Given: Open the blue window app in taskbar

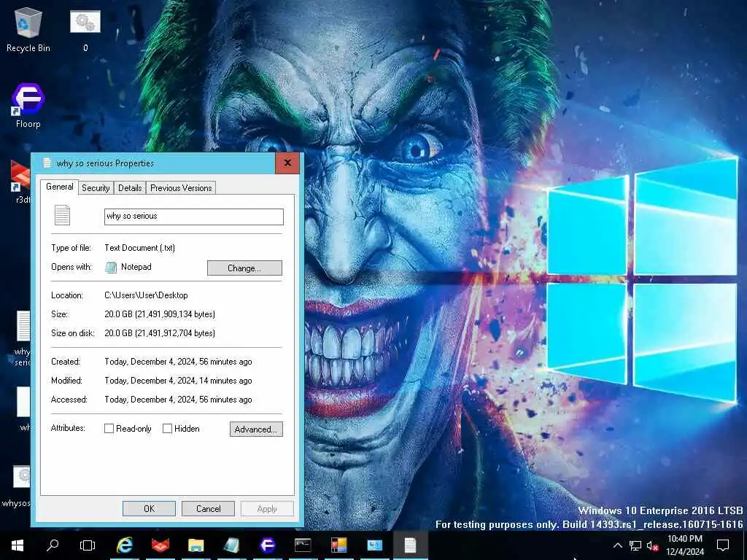Looking at the screenshot, I should pos(374,545).
